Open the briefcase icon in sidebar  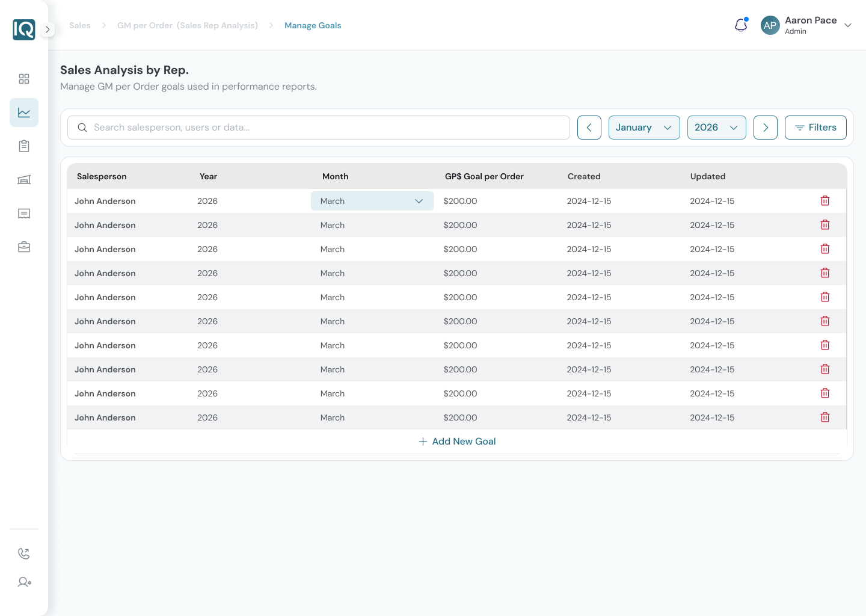point(24,247)
